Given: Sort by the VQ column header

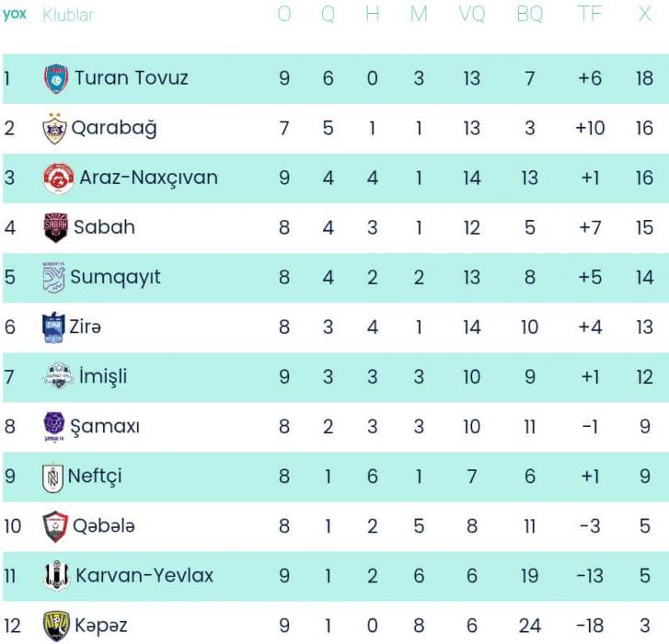Looking at the screenshot, I should pos(471,15).
